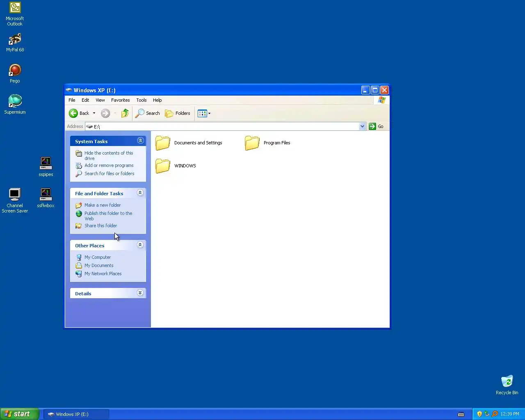Click the keyboard icon on the taskbar
This screenshot has width=525, height=420.
tap(461, 414)
